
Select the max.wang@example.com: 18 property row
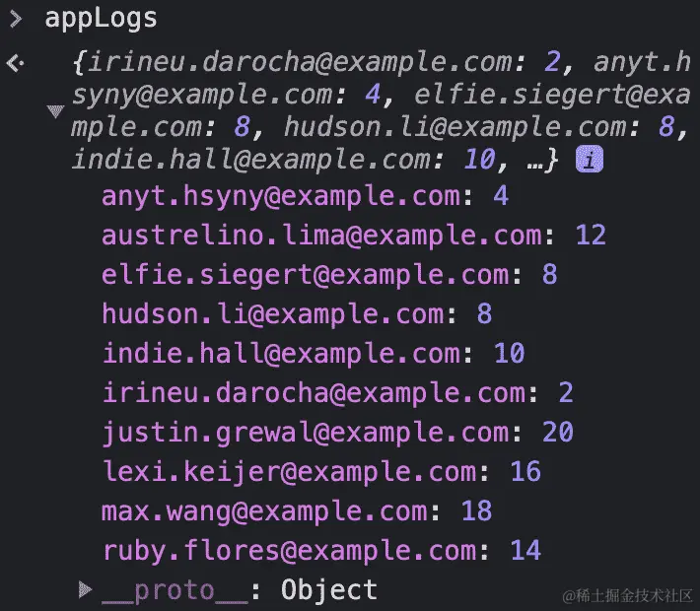pos(297,510)
